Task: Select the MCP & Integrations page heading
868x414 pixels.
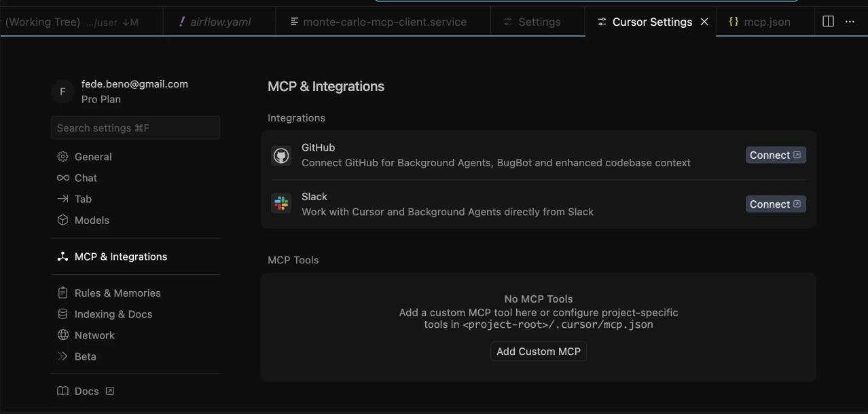Action: [326, 86]
